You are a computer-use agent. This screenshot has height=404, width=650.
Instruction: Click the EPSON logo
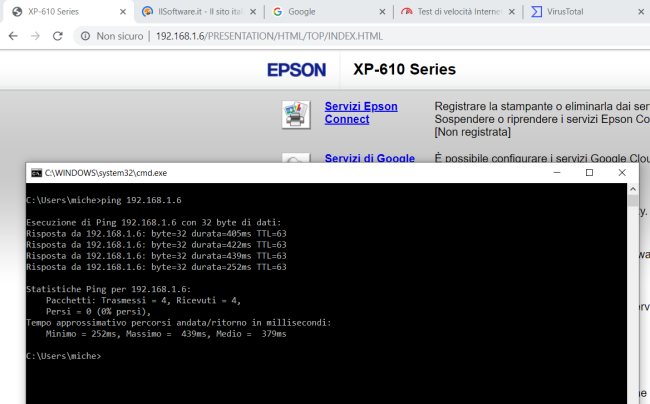(296, 70)
